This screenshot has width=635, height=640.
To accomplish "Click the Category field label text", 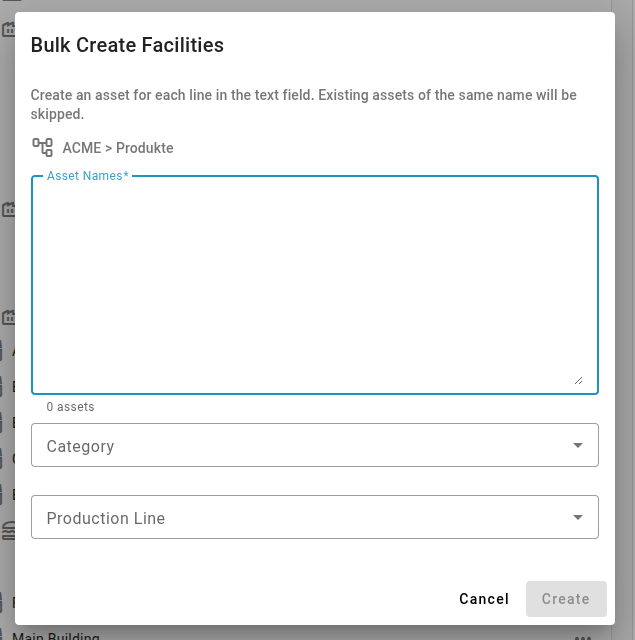I will click(x=80, y=446).
